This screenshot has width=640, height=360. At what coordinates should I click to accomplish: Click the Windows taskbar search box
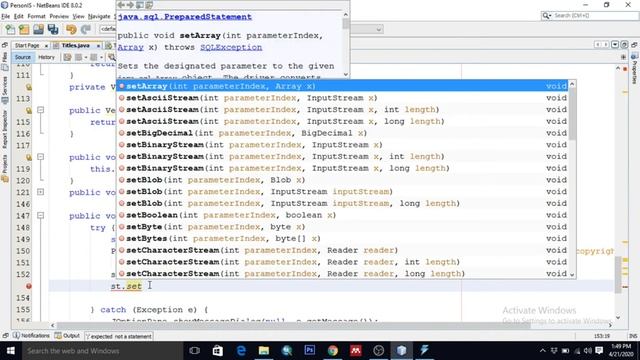(x=102, y=351)
